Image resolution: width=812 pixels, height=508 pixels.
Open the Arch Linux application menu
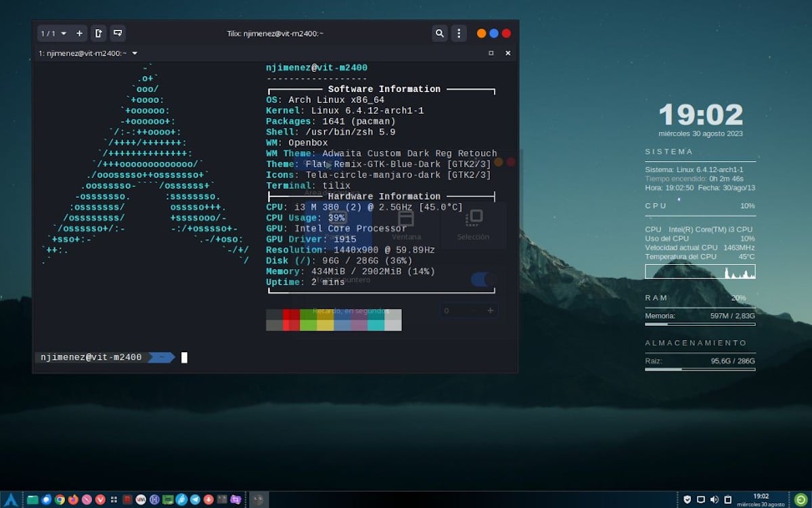pyautogui.click(x=11, y=500)
